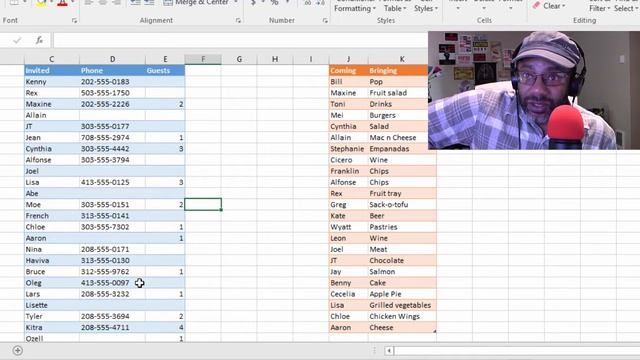Select the cell containing Stephanie
The height and width of the screenshot is (360, 640).
[348, 149]
